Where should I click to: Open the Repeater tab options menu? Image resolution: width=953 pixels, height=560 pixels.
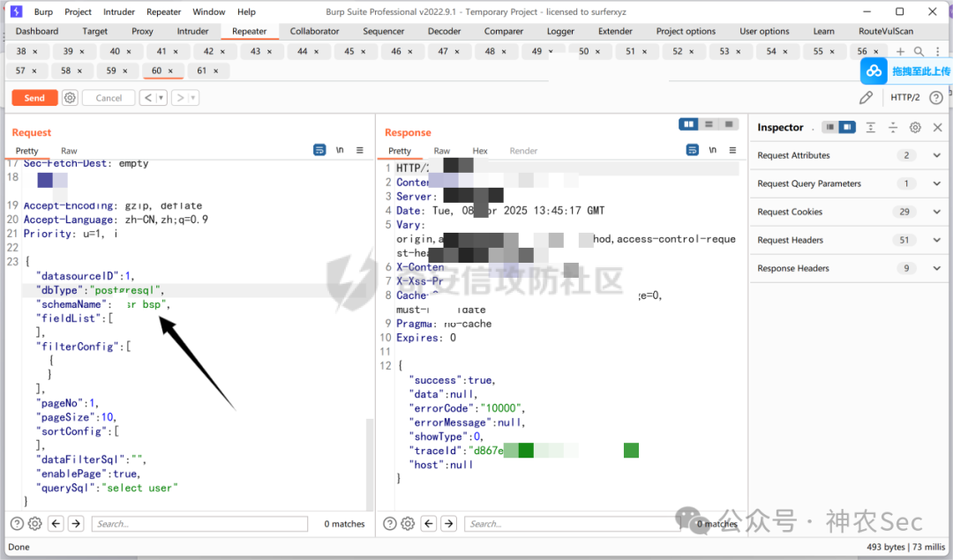pos(938,52)
